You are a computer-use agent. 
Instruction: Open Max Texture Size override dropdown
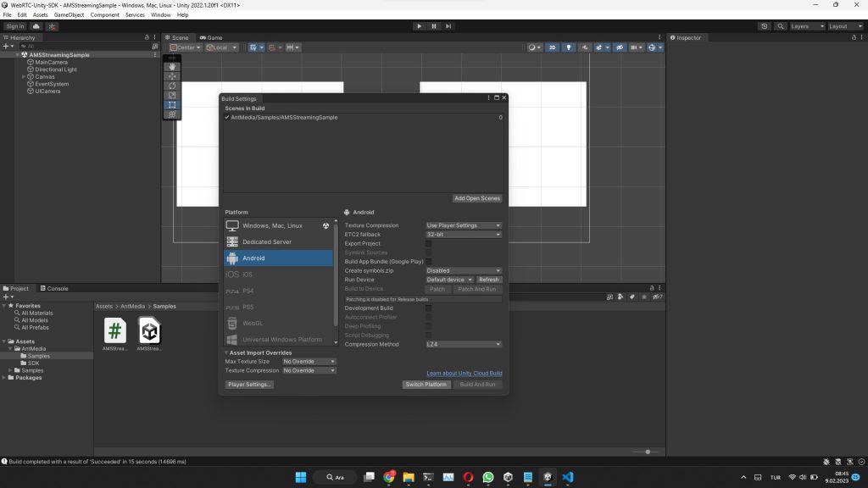pos(309,361)
